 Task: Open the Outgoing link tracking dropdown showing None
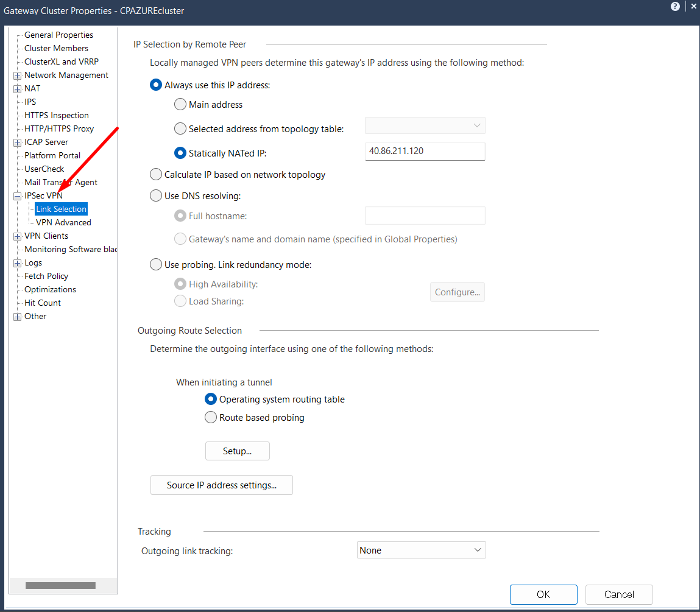[x=421, y=549]
